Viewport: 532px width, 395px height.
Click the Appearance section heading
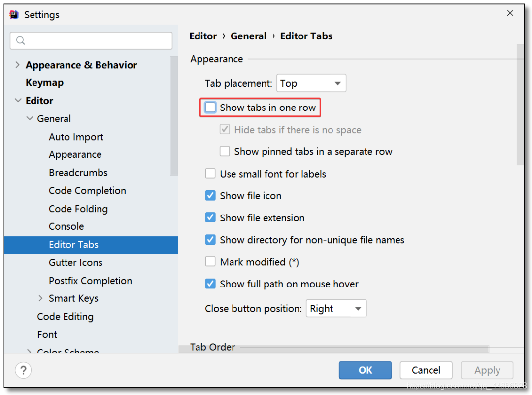pos(216,59)
